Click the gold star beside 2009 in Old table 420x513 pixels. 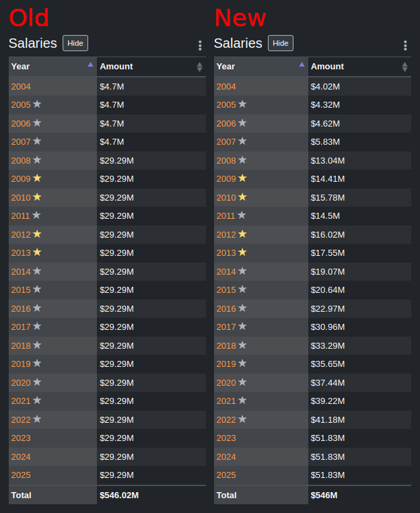click(x=37, y=178)
